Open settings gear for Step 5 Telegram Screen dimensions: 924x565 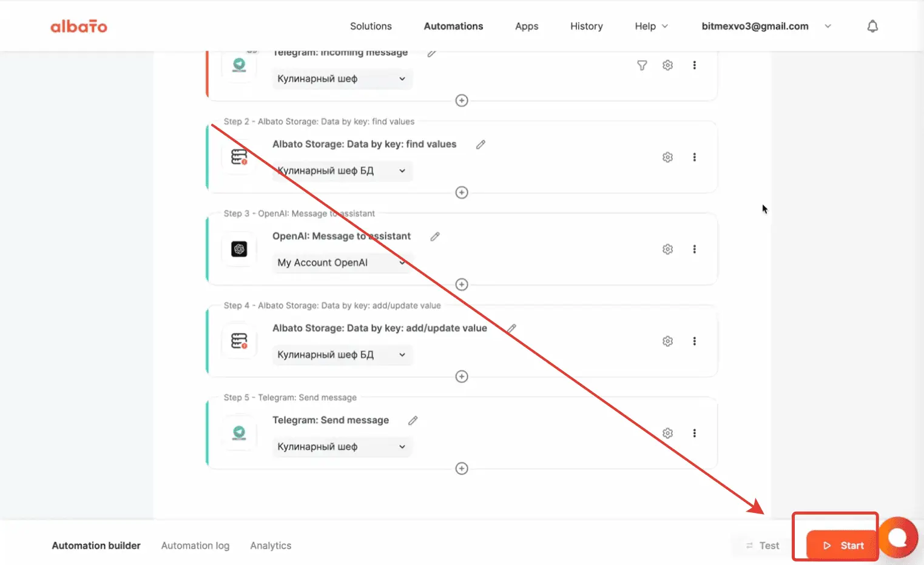coord(667,433)
